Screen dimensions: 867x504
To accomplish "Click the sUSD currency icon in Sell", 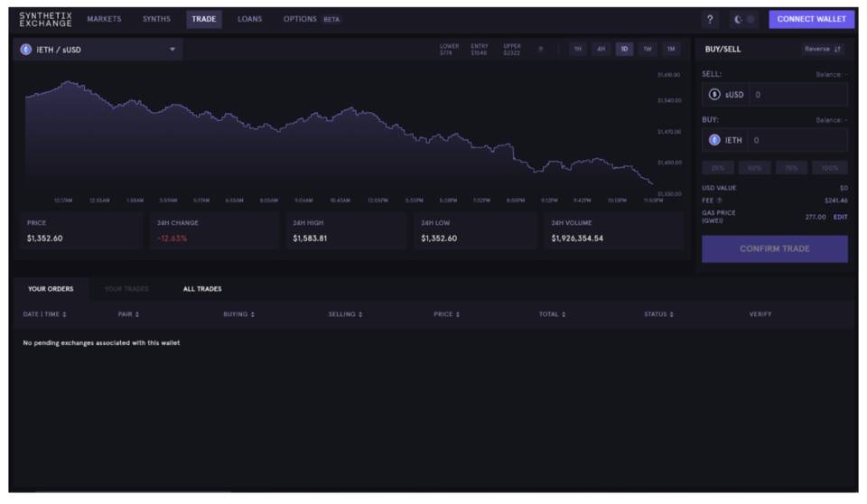I will (x=714, y=95).
